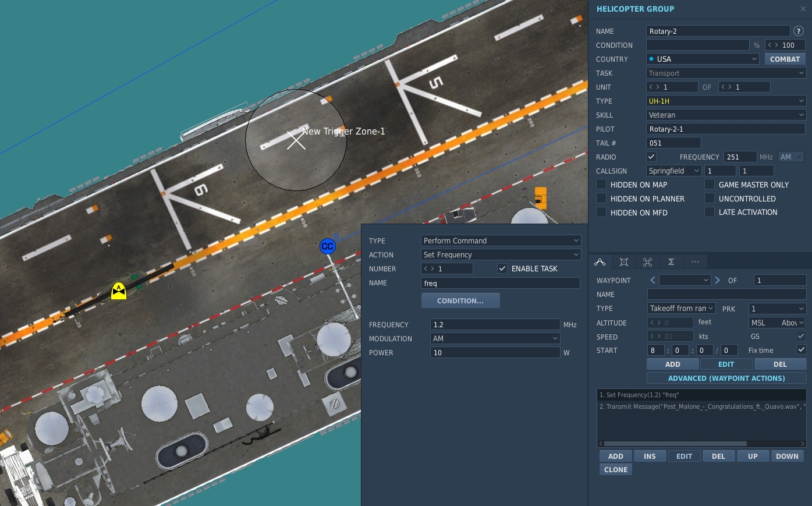Toggle LATE ACTIVATION checkbox
The height and width of the screenshot is (506, 812).
point(710,212)
